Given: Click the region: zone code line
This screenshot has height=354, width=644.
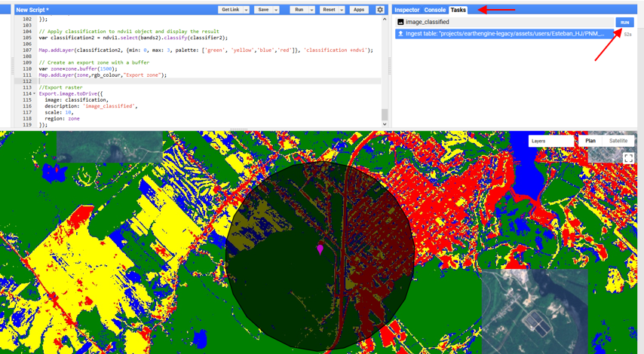Looking at the screenshot, I should pyautogui.click(x=62, y=118).
